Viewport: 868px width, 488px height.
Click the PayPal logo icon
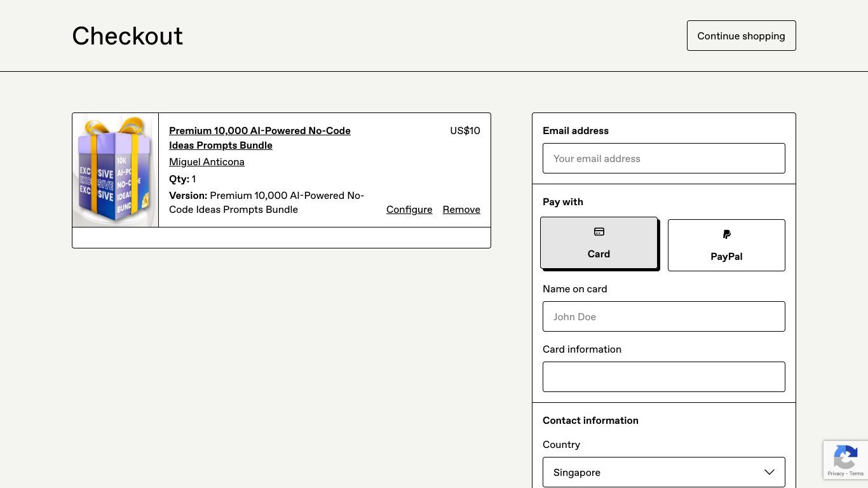726,234
